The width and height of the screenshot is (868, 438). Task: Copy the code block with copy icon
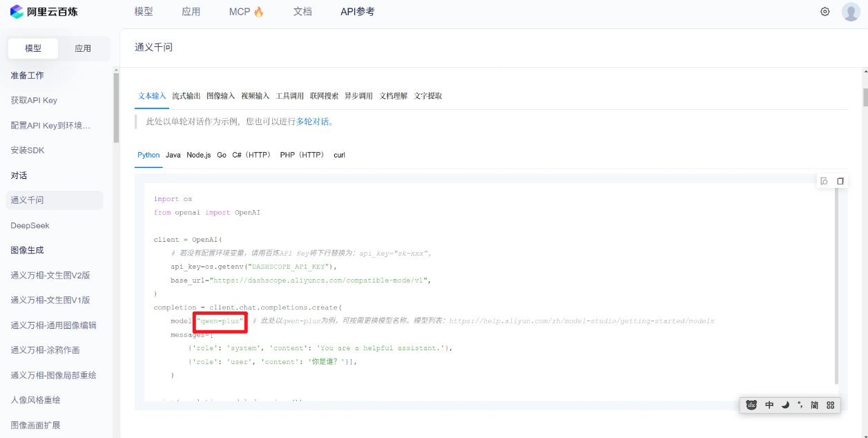tap(840, 181)
